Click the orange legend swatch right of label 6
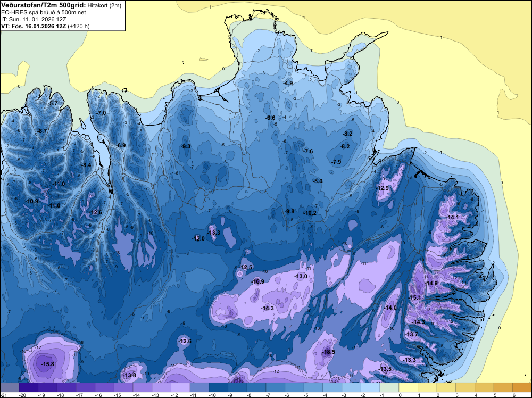The image size is (532, 398). coord(522,387)
